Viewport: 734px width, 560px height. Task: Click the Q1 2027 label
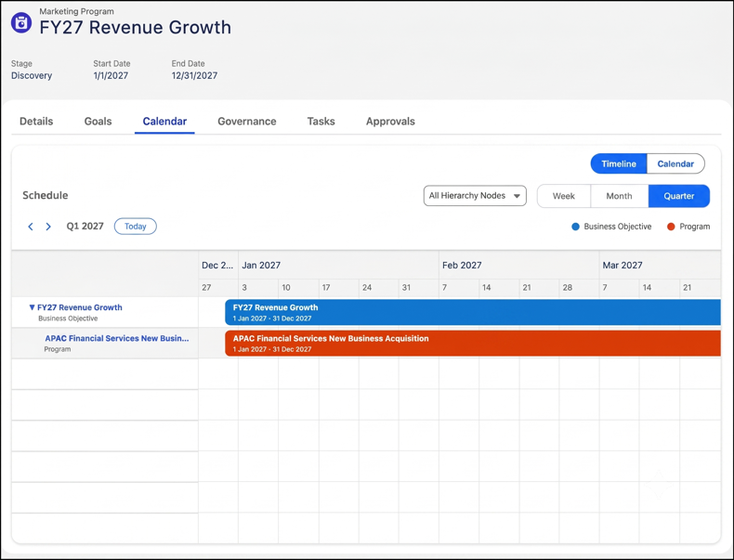(x=85, y=227)
